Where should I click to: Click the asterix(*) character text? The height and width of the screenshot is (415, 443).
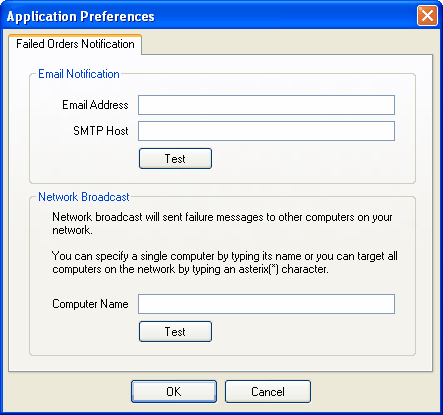coord(283,269)
